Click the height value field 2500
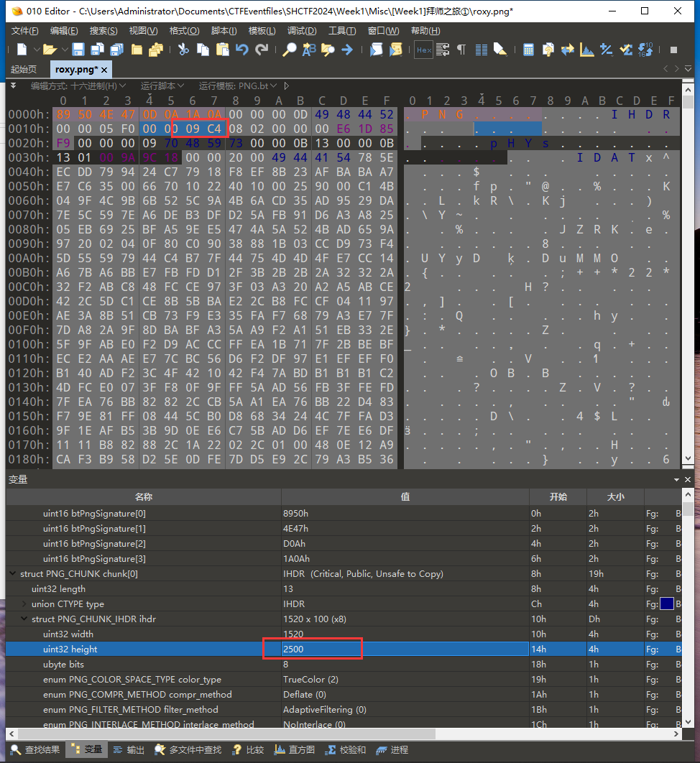700x763 pixels. (313, 649)
